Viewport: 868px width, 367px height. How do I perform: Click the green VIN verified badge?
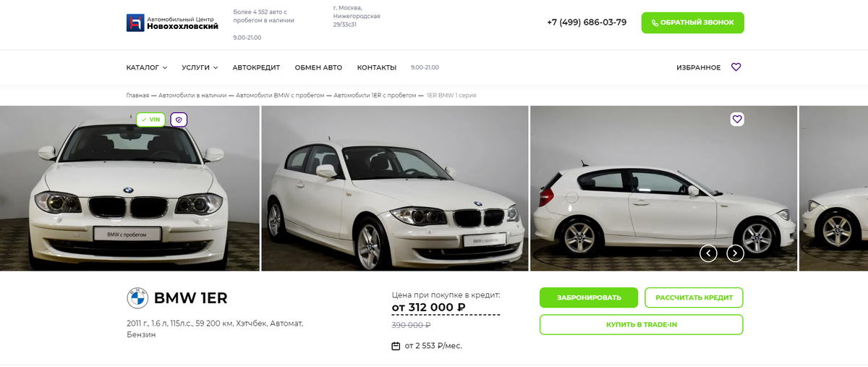pos(150,119)
